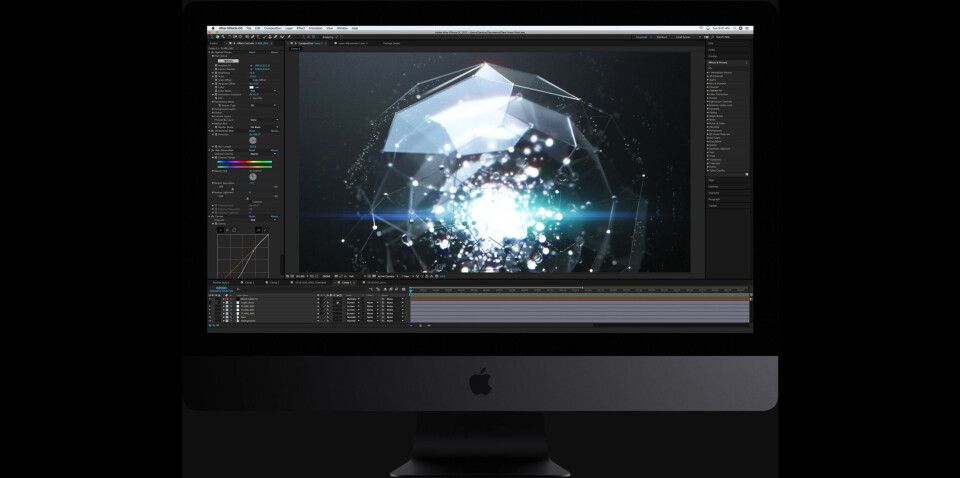Select the Rotation tool
The width and height of the screenshot is (960, 478).
click(230, 37)
